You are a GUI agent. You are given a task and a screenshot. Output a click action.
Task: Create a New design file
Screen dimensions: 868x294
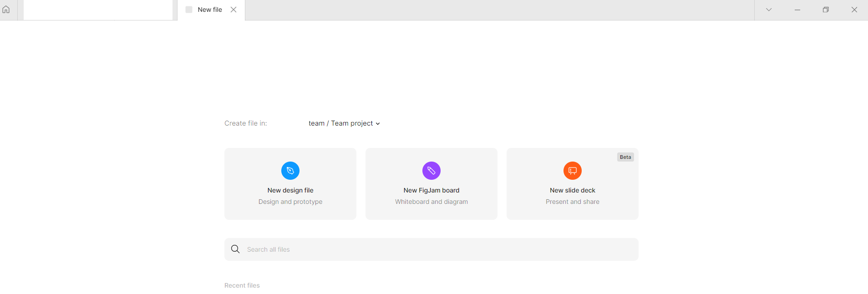pyautogui.click(x=290, y=184)
